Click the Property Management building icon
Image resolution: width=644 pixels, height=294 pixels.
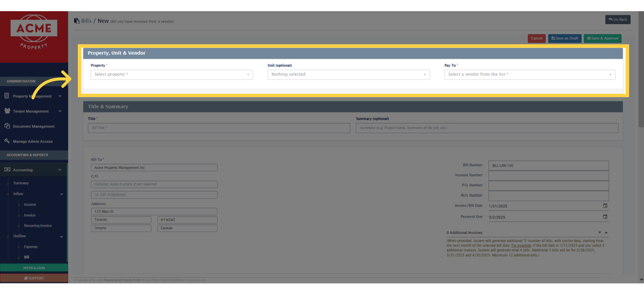(x=7, y=96)
